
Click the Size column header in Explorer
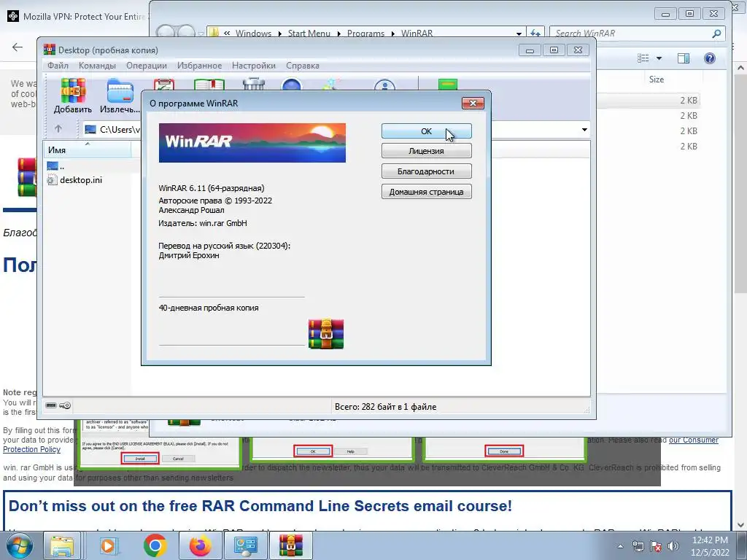[x=656, y=79]
